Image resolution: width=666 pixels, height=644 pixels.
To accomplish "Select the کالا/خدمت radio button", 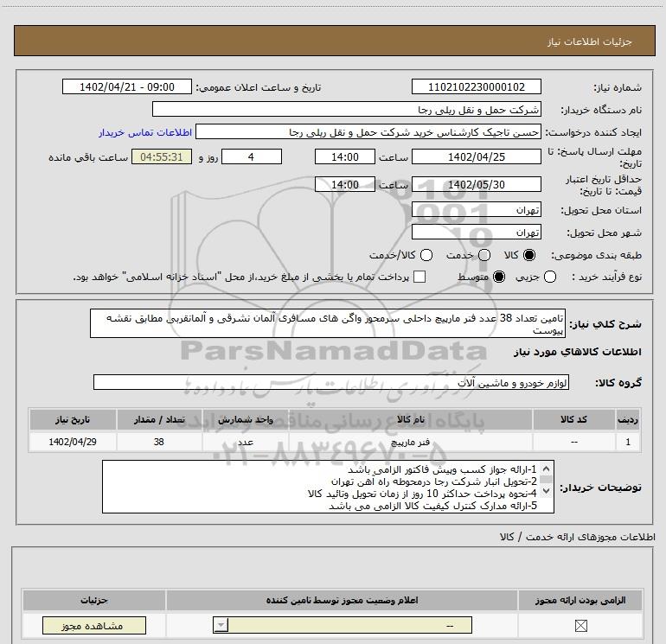I will (x=426, y=255).
